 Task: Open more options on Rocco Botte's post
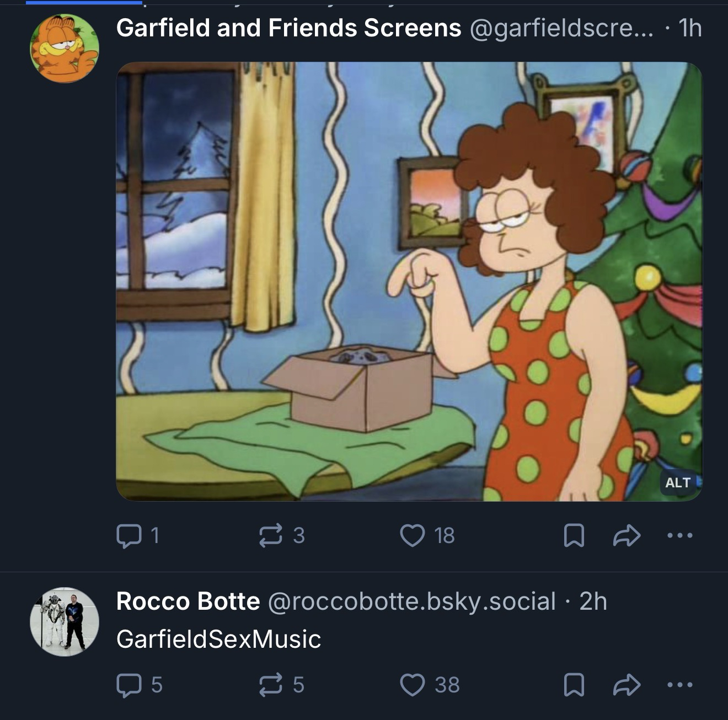[679, 685]
